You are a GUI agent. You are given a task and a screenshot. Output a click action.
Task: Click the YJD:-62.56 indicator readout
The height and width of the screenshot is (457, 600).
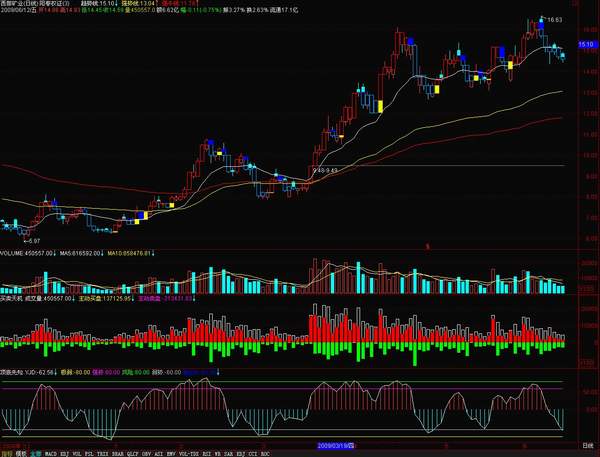tap(39, 372)
